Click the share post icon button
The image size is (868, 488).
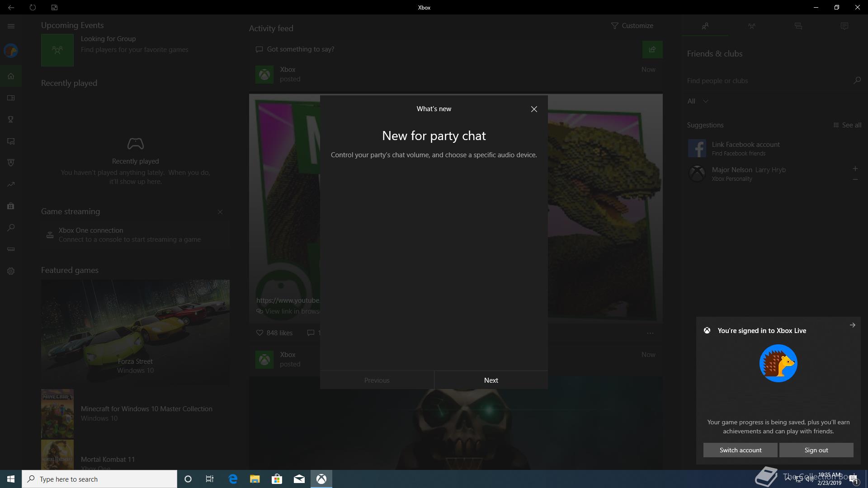[652, 49]
